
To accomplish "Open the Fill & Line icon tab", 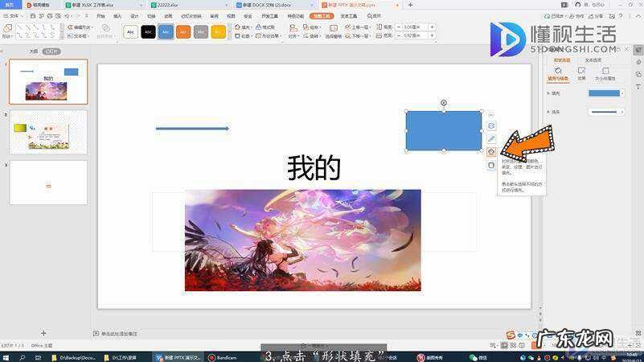I will click(558, 73).
